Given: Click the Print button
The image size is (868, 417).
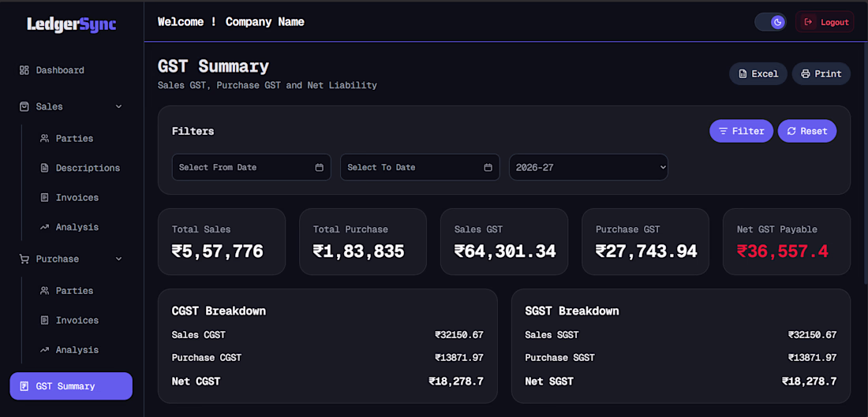Looking at the screenshot, I should click(x=821, y=73).
